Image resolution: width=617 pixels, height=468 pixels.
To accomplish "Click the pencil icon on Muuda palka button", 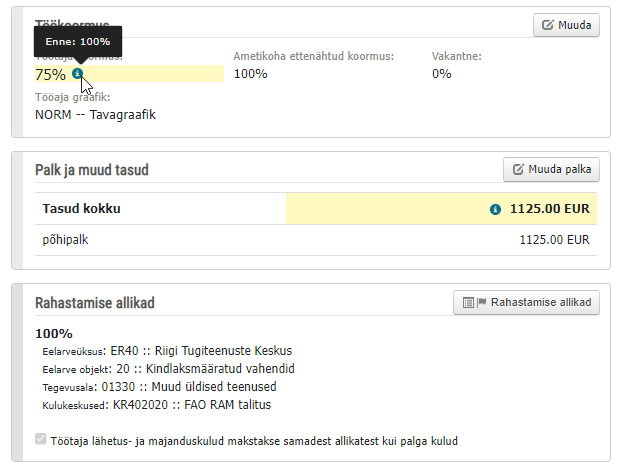I will [x=518, y=169].
